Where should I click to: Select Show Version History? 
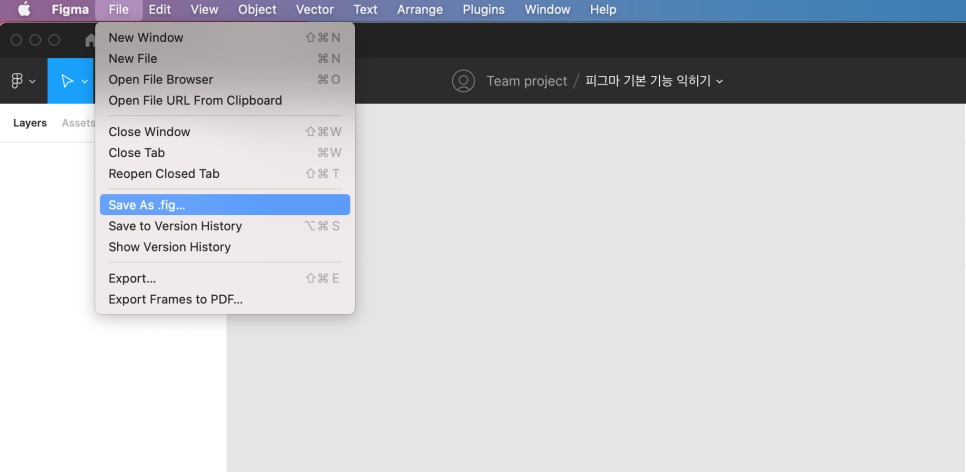tap(225, 247)
